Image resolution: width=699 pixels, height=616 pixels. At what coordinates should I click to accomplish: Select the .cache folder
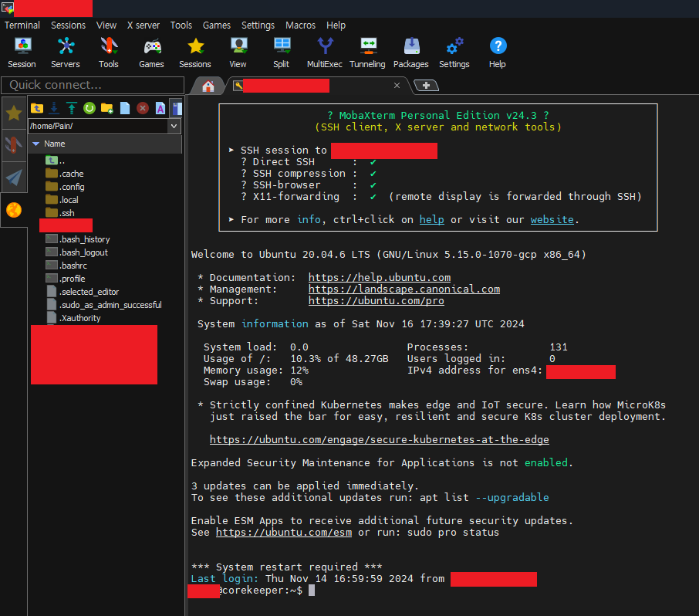(65, 174)
